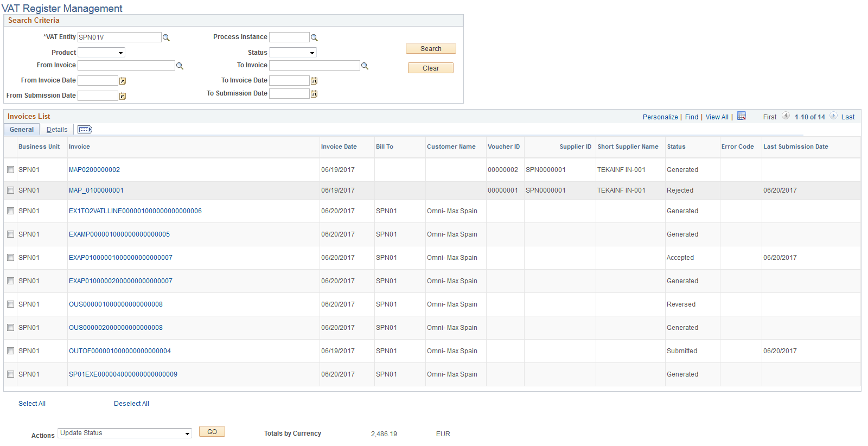This screenshot has width=868, height=446.
Task: Switch to the Details tab
Action: pos(57,130)
